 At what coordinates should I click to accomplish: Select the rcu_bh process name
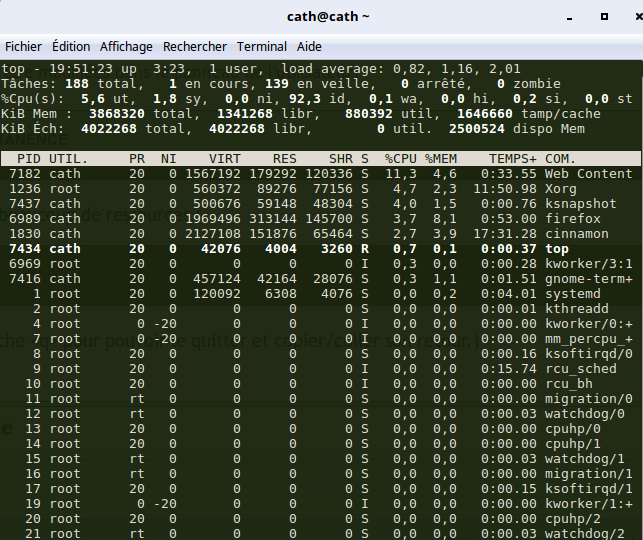tap(569, 384)
